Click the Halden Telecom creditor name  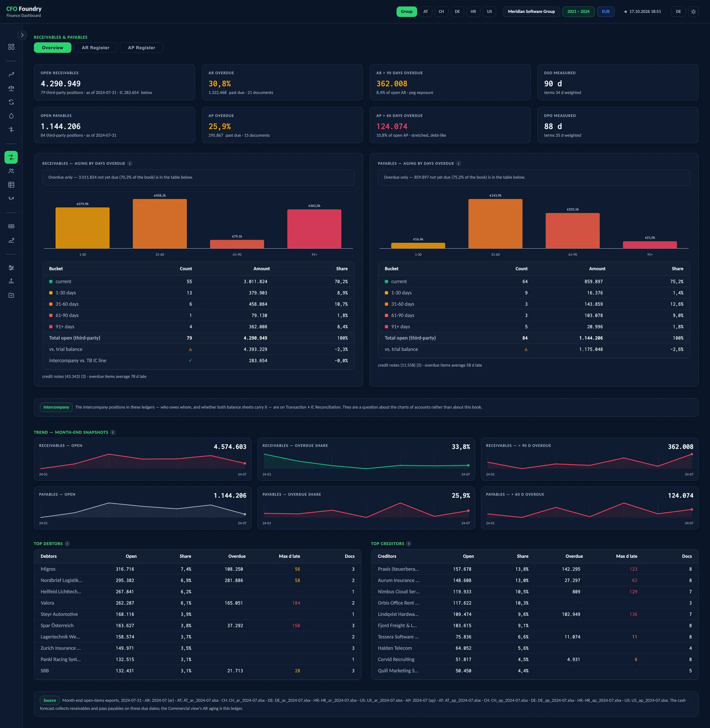pos(395,648)
